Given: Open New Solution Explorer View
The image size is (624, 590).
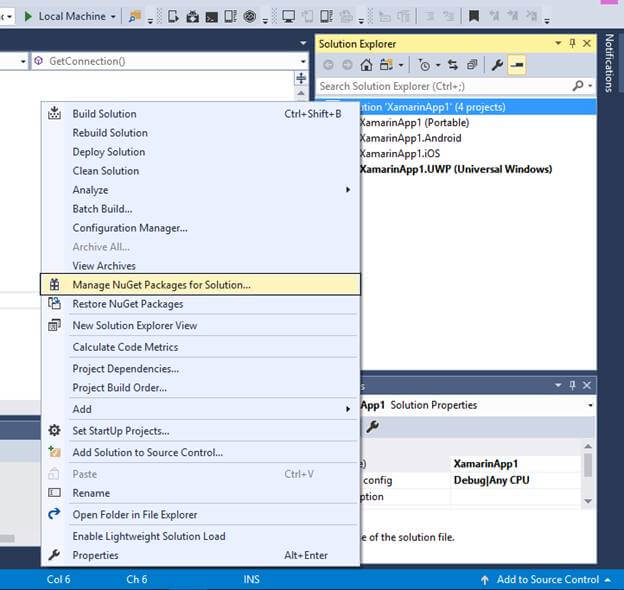Looking at the screenshot, I should pyautogui.click(x=201, y=325).
